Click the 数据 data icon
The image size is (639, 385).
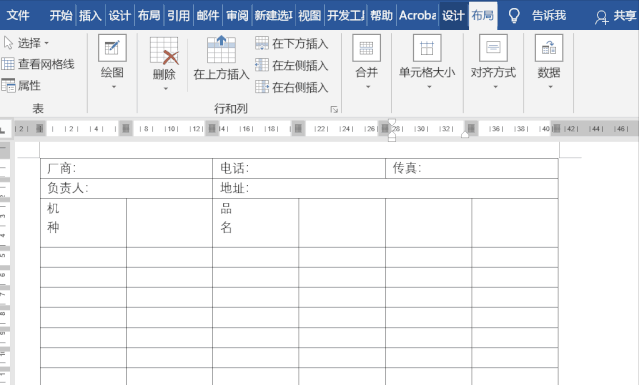click(x=549, y=48)
